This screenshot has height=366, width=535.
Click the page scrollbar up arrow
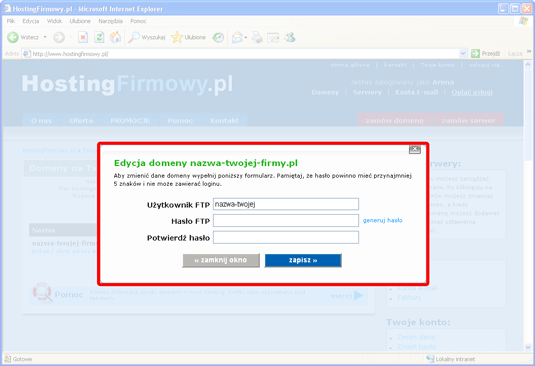[527, 64]
